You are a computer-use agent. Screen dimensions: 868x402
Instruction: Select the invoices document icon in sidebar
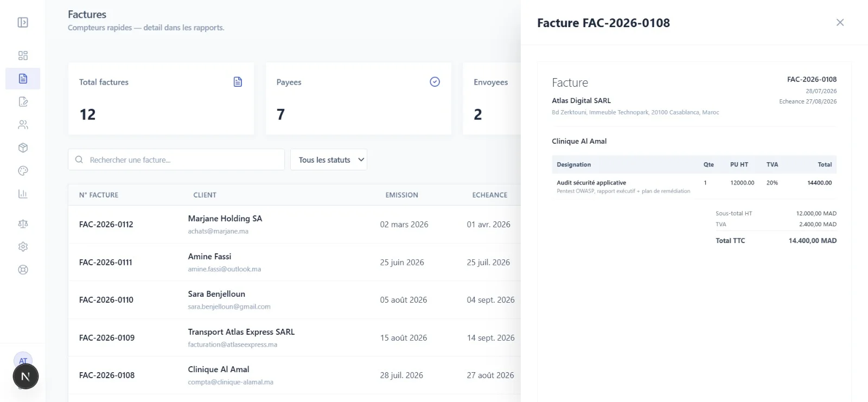(x=23, y=79)
